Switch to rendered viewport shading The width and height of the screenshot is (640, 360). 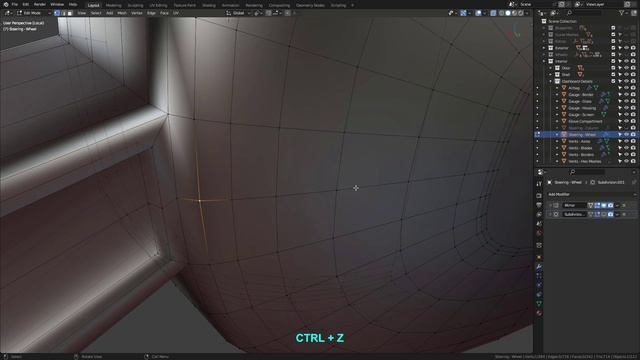pos(520,13)
